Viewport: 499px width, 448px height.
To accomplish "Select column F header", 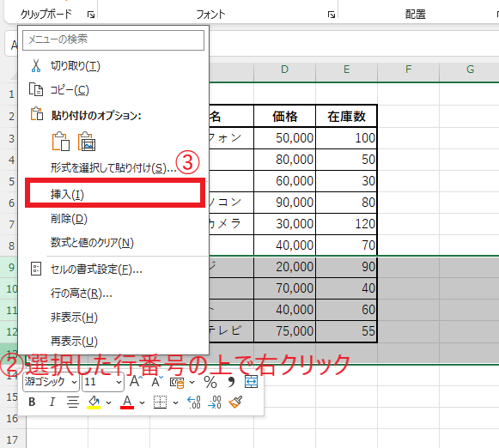I will click(408, 70).
